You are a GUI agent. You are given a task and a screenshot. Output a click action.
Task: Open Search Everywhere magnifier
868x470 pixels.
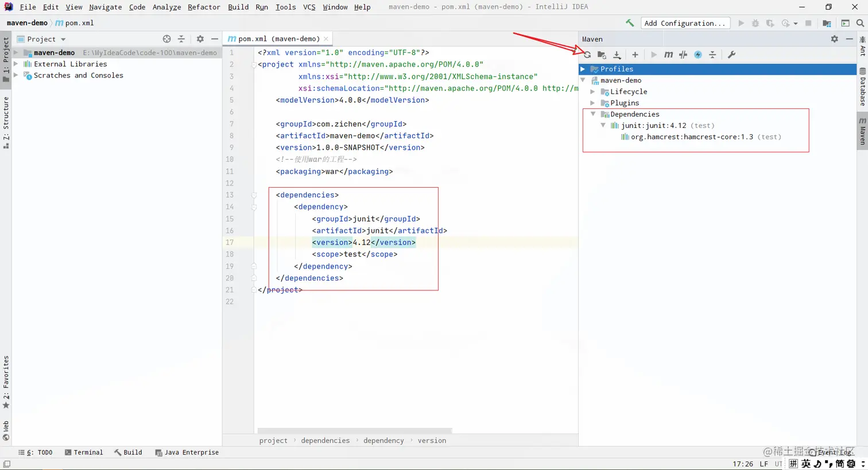tap(860, 23)
